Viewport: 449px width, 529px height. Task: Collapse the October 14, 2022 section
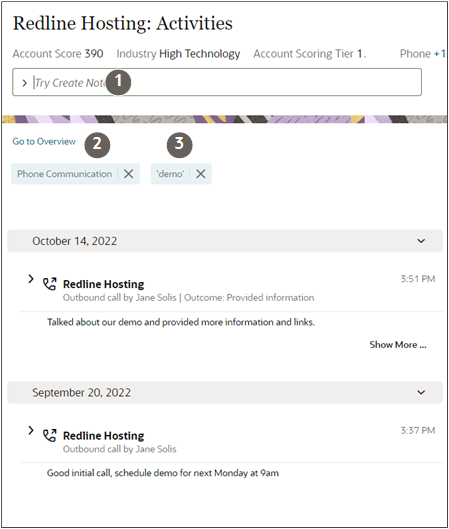421,241
